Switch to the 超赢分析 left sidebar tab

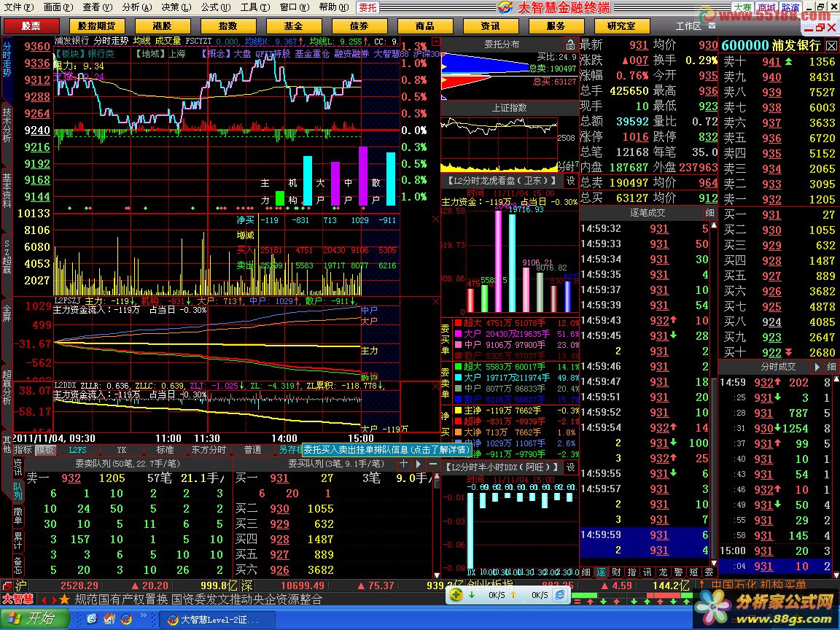point(7,389)
